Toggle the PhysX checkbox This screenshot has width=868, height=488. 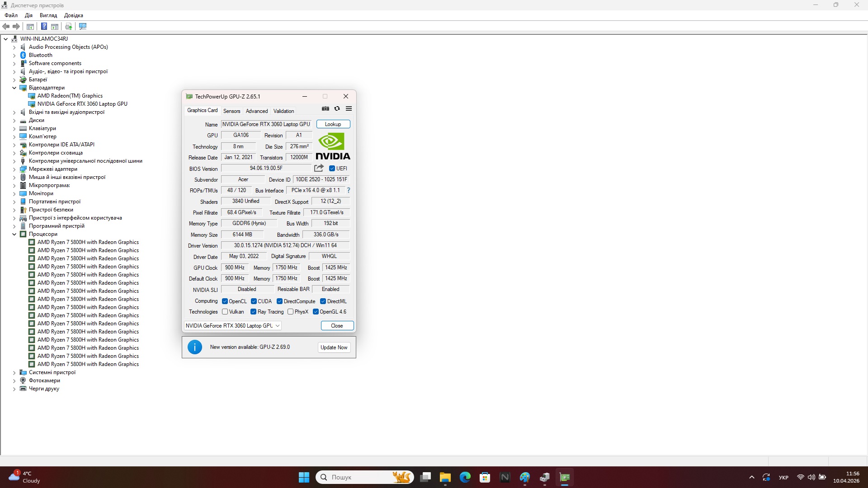(x=291, y=312)
